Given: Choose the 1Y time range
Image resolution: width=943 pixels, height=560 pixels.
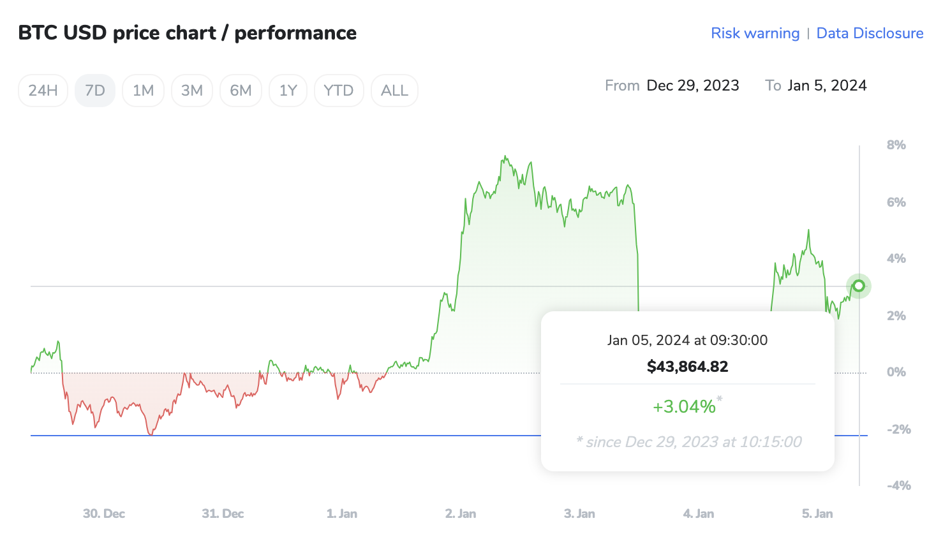Looking at the screenshot, I should pyautogui.click(x=288, y=91).
